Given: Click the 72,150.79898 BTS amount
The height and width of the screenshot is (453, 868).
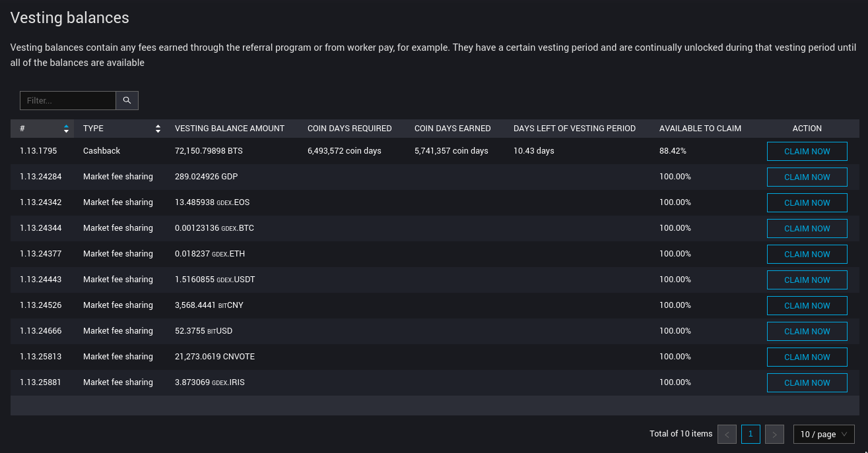Looking at the screenshot, I should [x=209, y=151].
